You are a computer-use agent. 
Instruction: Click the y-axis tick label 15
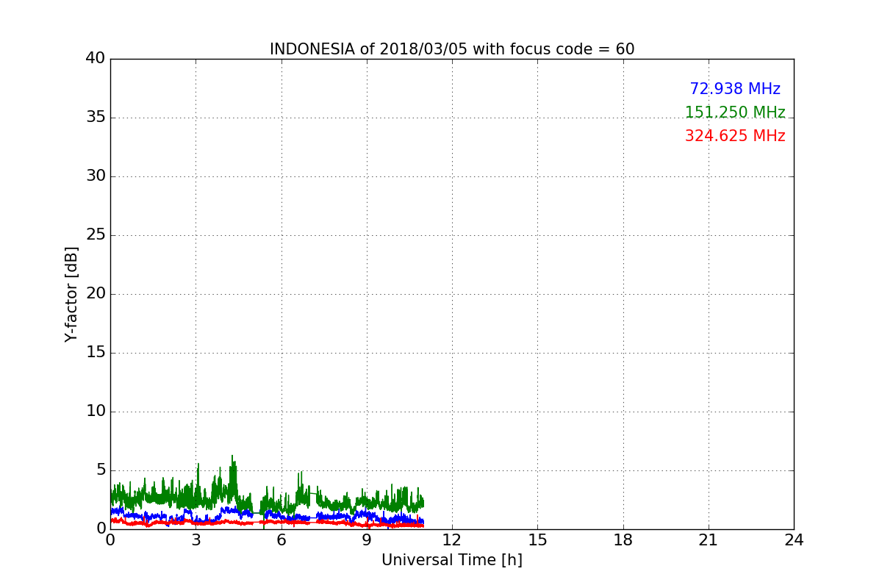(96, 353)
